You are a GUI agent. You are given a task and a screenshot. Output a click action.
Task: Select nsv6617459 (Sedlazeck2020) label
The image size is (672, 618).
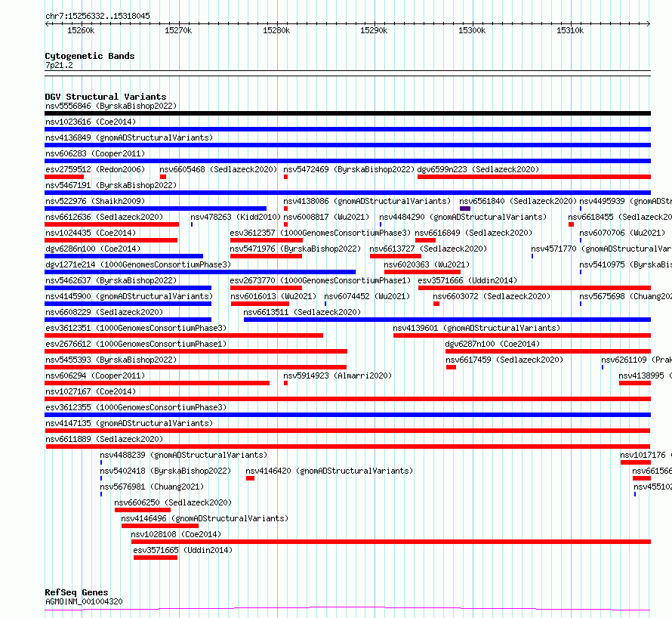(504, 360)
